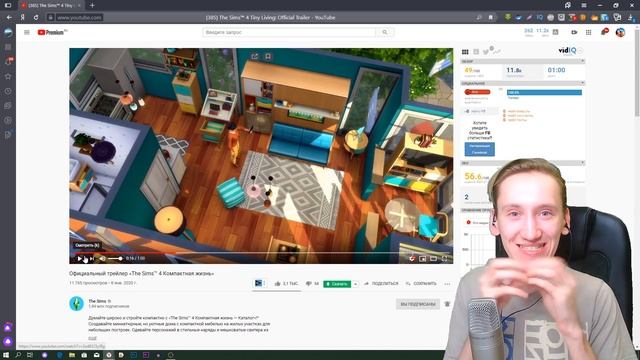Seek along the red video progress bar
Viewport: 640px width, 360px height.
click(261, 253)
